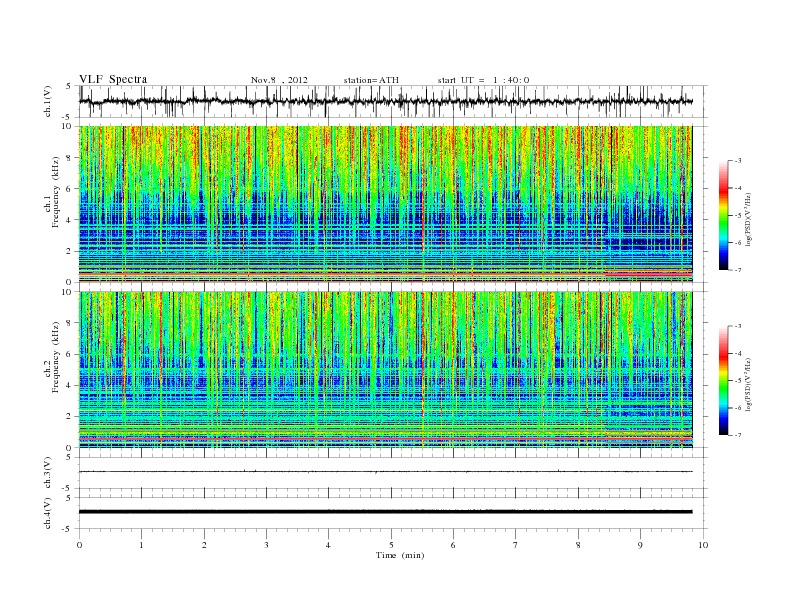
Task: Click the "ch.1(V)" axis label
Action: [48, 100]
